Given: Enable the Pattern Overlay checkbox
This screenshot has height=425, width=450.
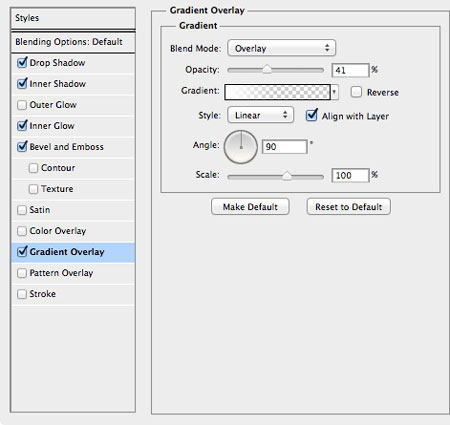Looking at the screenshot, I should (22, 273).
